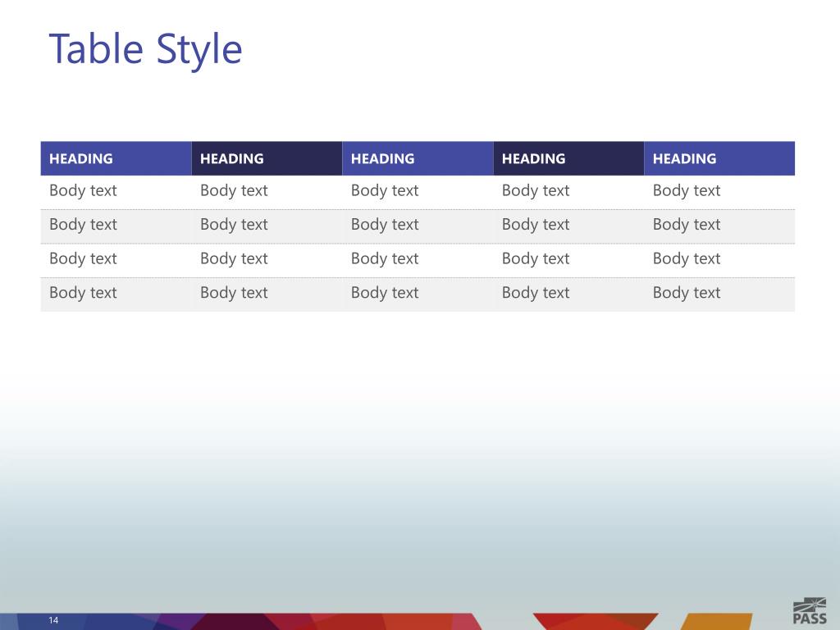The width and height of the screenshot is (840, 630).
Task: Click Body text in last row, fourth column
Action: 535,293
